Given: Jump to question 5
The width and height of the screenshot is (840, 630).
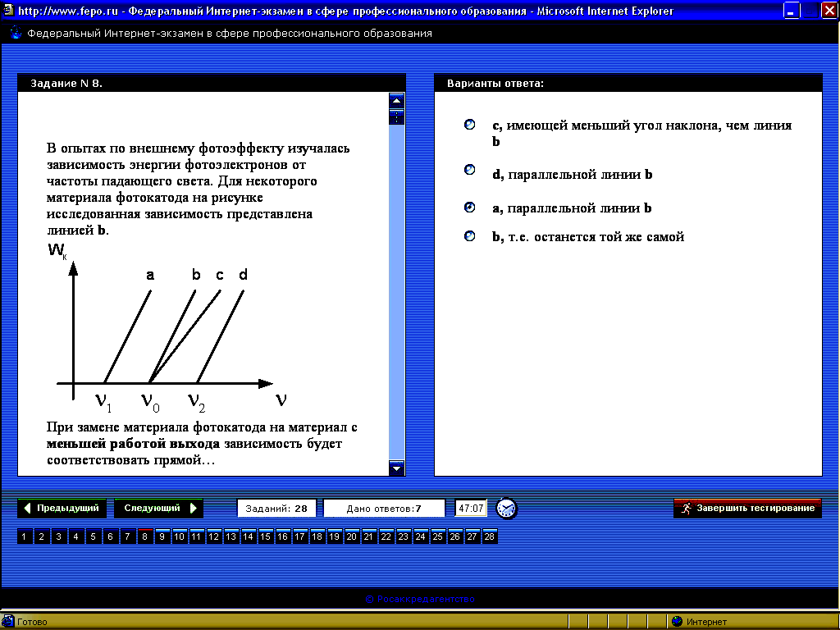Looking at the screenshot, I should (x=93, y=536).
